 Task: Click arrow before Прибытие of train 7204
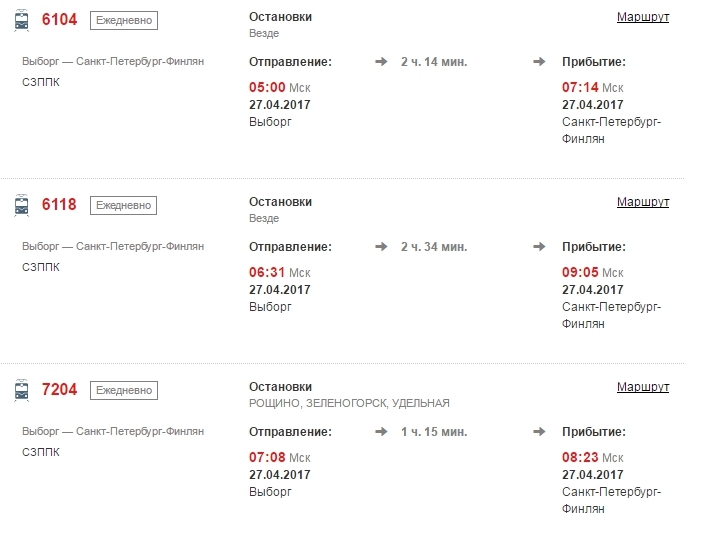(539, 432)
